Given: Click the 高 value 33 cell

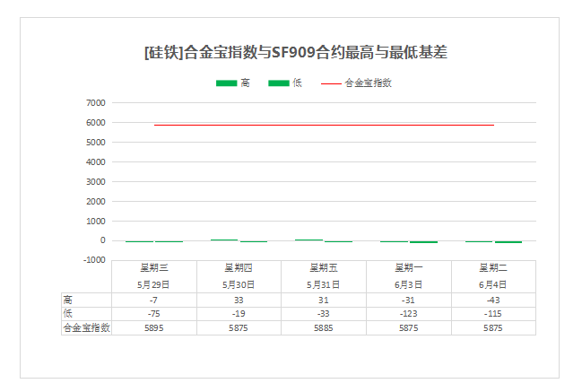Looking at the screenshot, I should [239, 300].
